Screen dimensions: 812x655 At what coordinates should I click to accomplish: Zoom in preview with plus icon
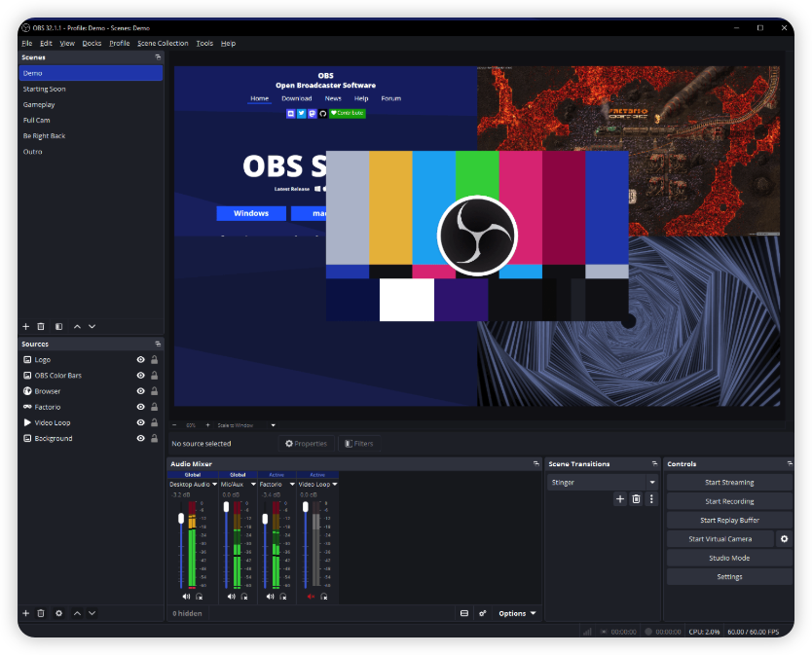[x=207, y=425]
